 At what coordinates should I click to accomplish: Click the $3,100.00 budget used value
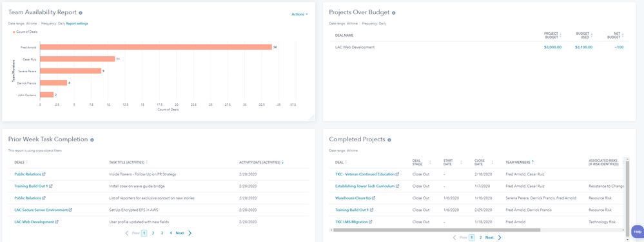click(583, 47)
